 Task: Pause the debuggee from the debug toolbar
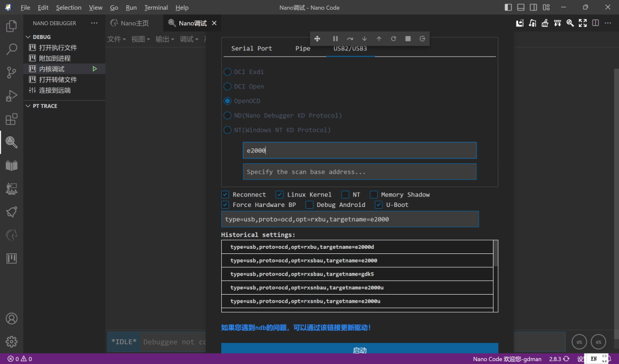[x=335, y=38]
